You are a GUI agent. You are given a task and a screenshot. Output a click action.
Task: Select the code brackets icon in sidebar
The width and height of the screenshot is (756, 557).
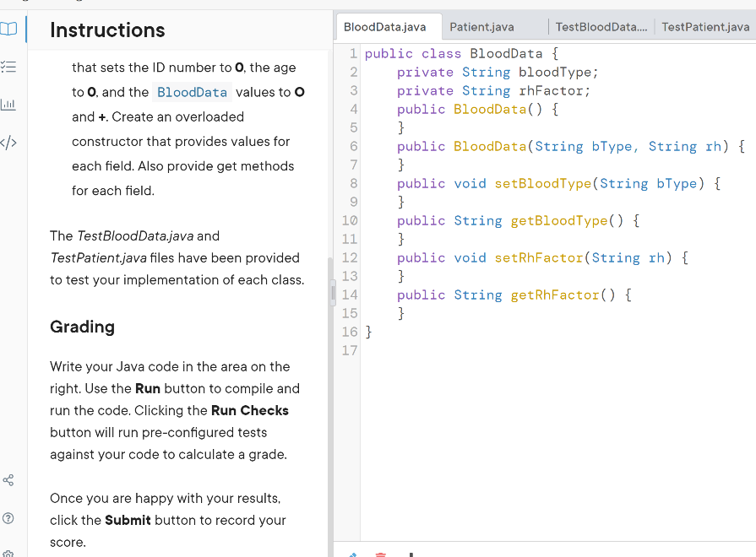pyautogui.click(x=9, y=140)
